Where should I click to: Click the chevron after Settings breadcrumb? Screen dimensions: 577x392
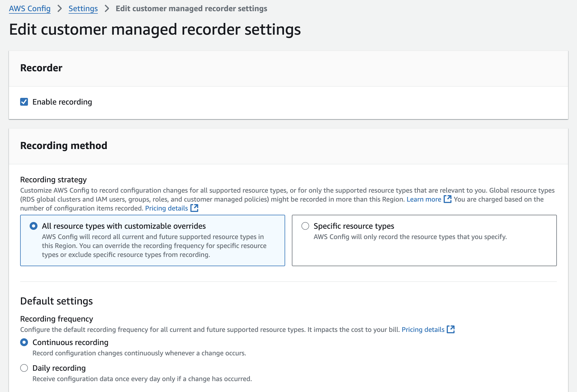coord(107,9)
